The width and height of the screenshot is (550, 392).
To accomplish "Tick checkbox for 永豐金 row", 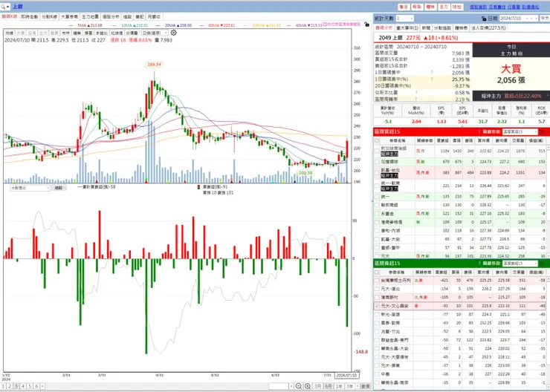I will coord(377,213).
